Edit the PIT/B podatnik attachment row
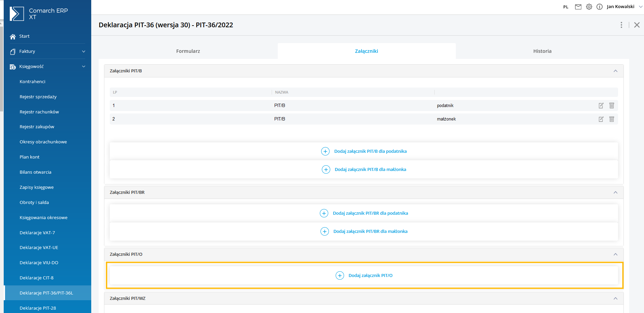 tap(601, 106)
